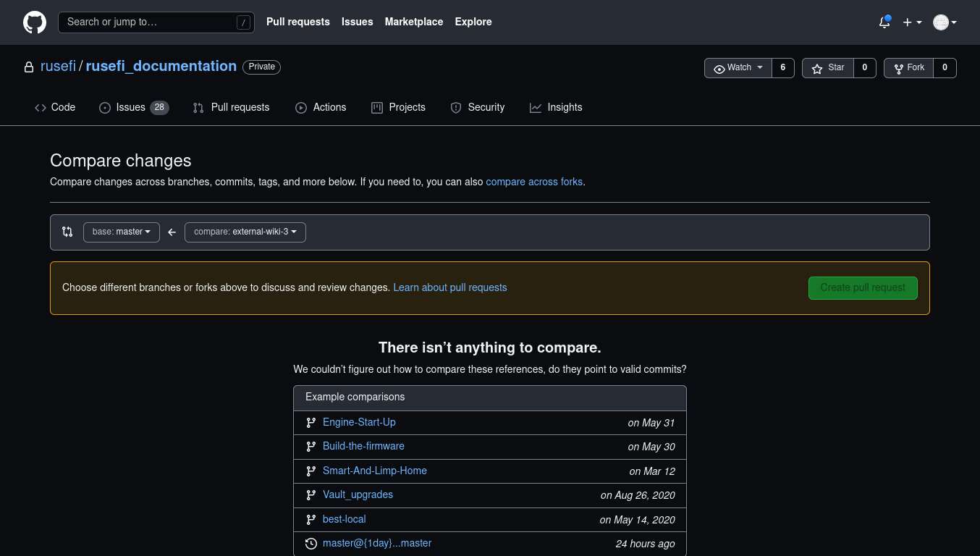The image size is (980, 556).
Task: Open the compare across forks link
Action: pyautogui.click(x=534, y=182)
